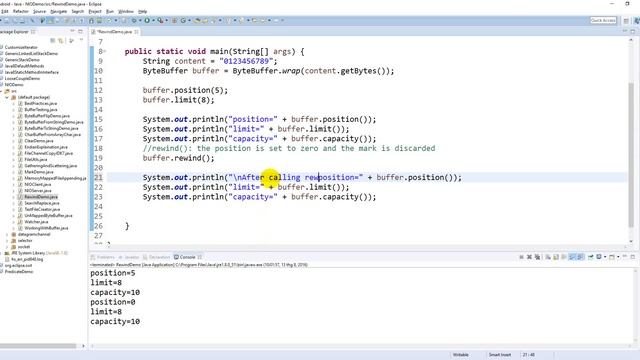
Task: Select the RewindDemo.java editor tab
Action: (114, 31)
